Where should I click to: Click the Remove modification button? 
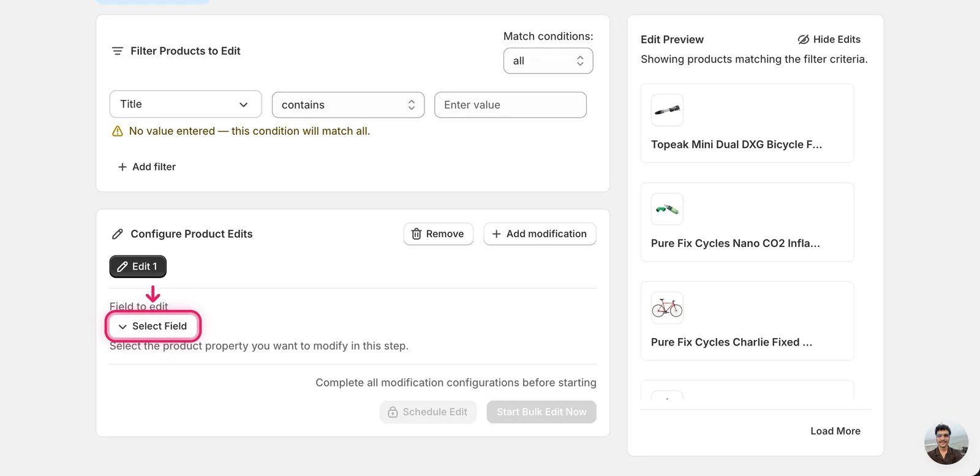[x=439, y=234]
